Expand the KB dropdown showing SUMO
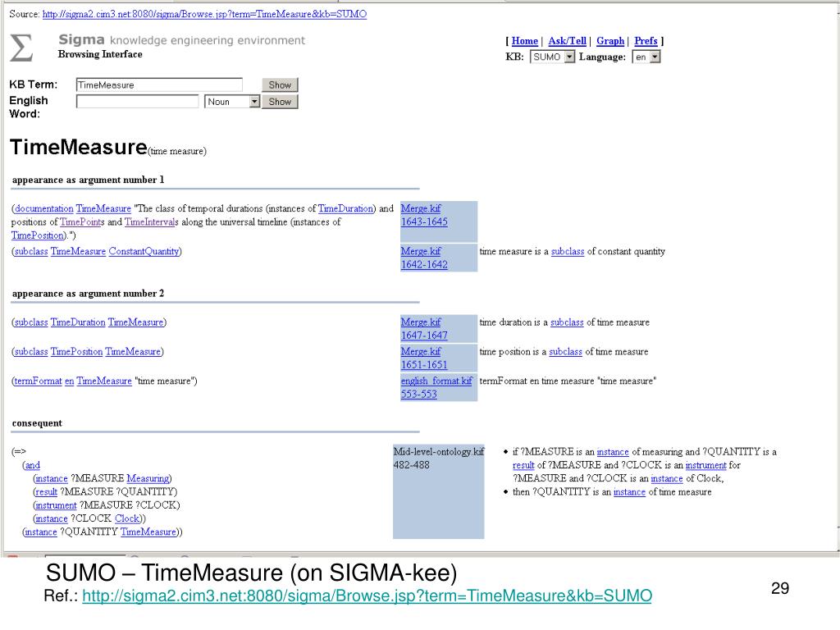The width and height of the screenshot is (840, 630). coord(552,57)
